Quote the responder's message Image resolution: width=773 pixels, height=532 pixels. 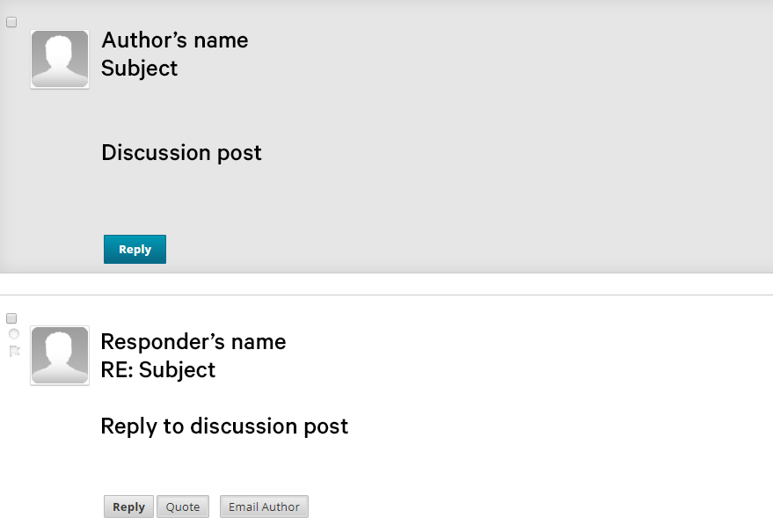(x=183, y=506)
